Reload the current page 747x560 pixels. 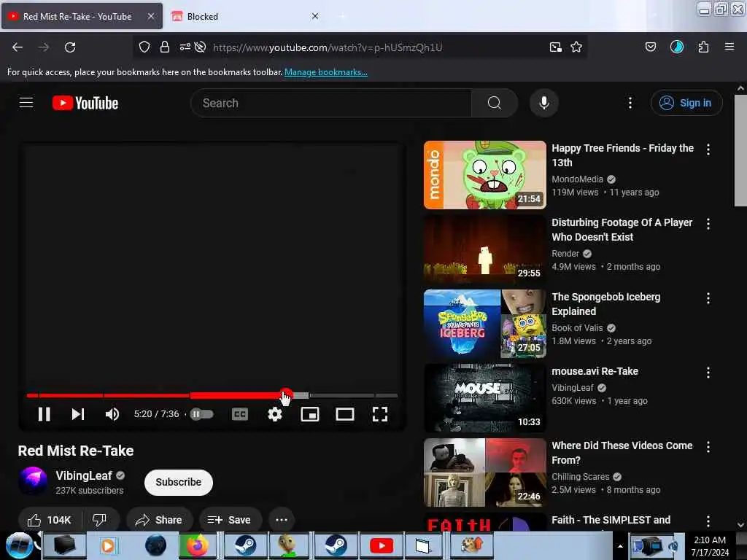tap(70, 47)
